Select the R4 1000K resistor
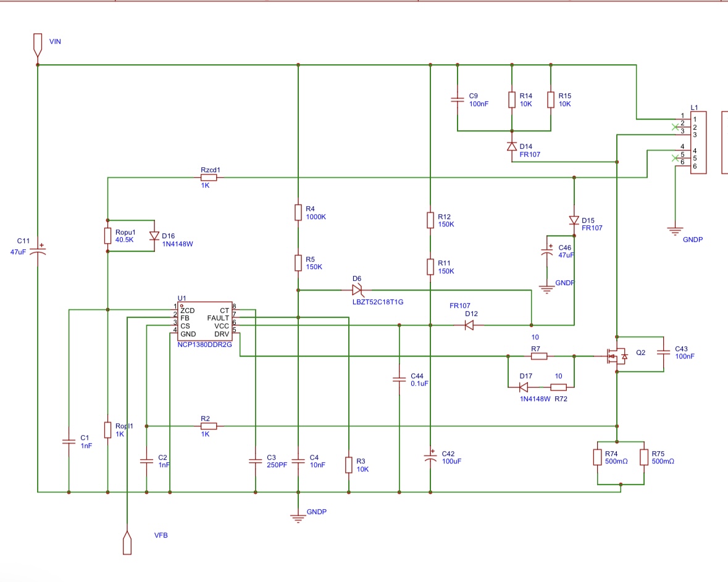The width and height of the screenshot is (728, 582). point(298,213)
